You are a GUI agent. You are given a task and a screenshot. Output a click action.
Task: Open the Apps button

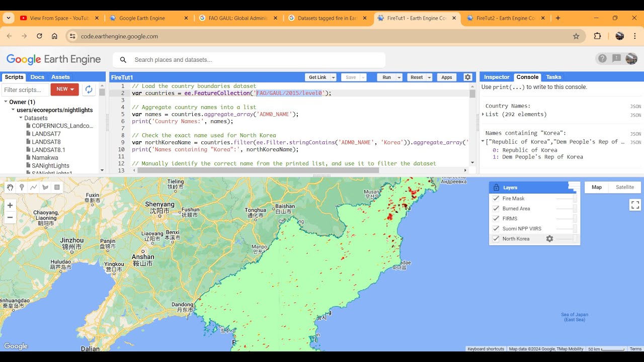(447, 77)
